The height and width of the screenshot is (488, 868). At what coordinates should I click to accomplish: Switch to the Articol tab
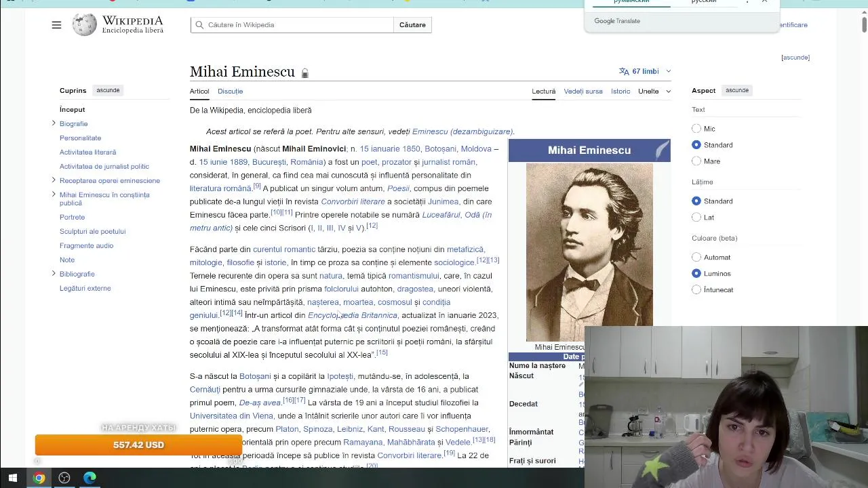[x=199, y=91]
